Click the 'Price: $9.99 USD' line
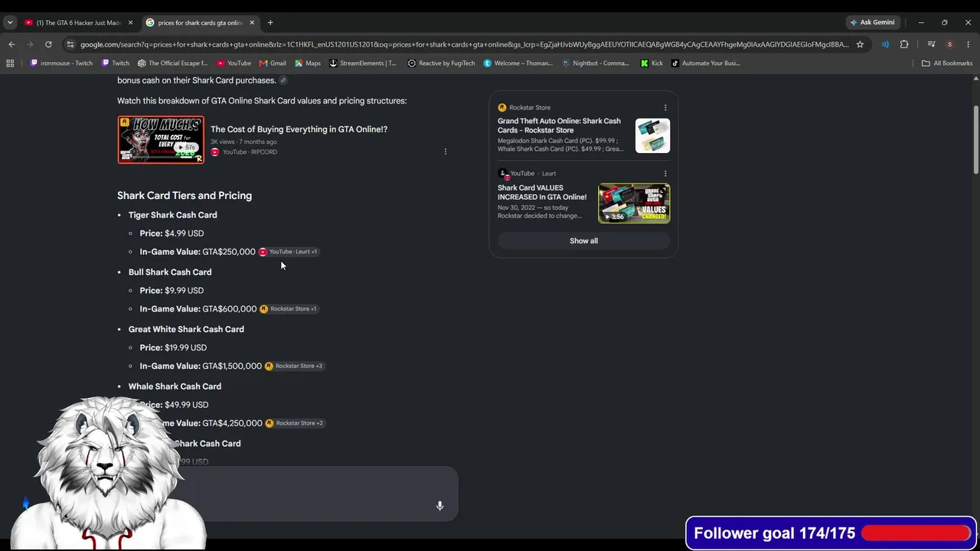Image resolution: width=980 pixels, height=551 pixels. tap(171, 291)
